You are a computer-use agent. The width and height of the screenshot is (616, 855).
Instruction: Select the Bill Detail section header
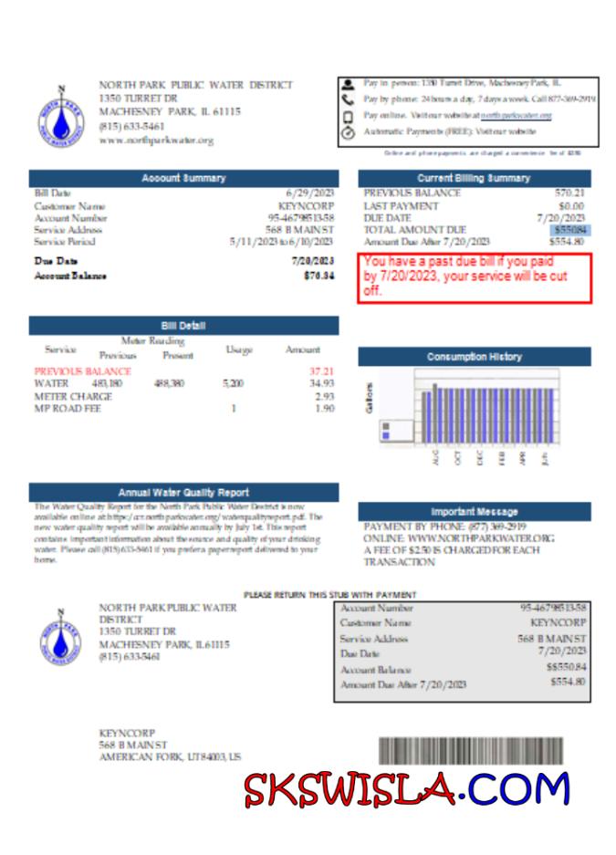[183, 326]
